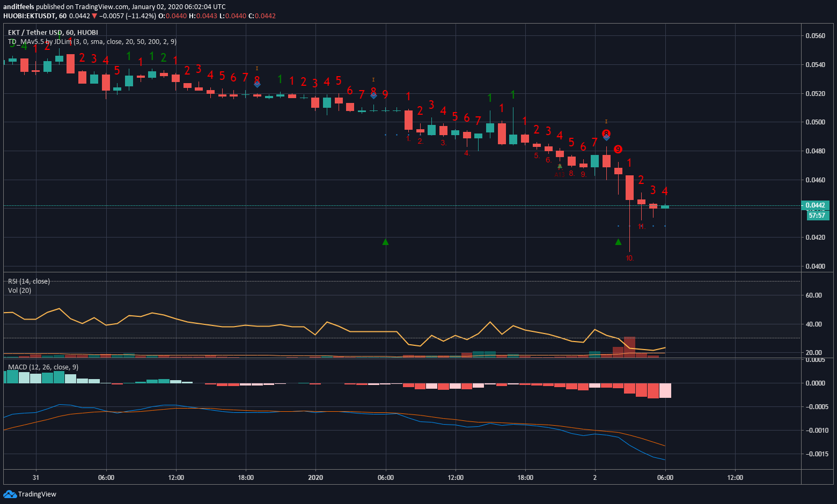
Task: Click the orange I marker above circled 8
Action: 606,122
